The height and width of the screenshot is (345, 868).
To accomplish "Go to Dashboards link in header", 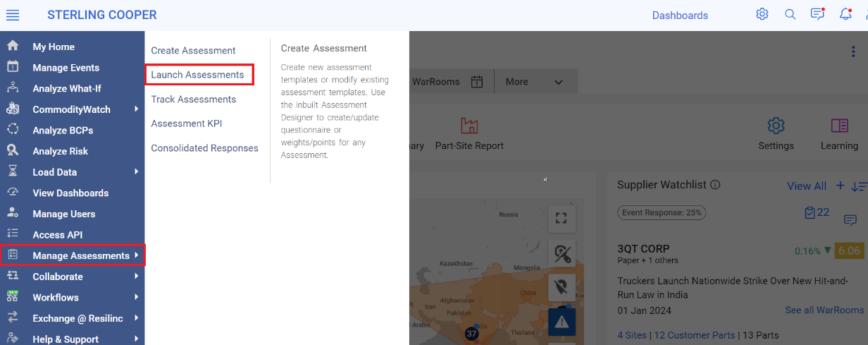I will (x=680, y=16).
